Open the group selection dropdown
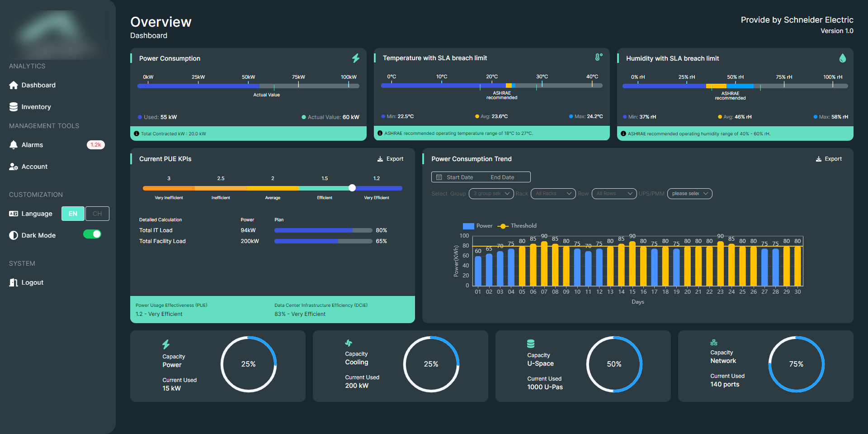This screenshot has width=868, height=434. [491, 193]
